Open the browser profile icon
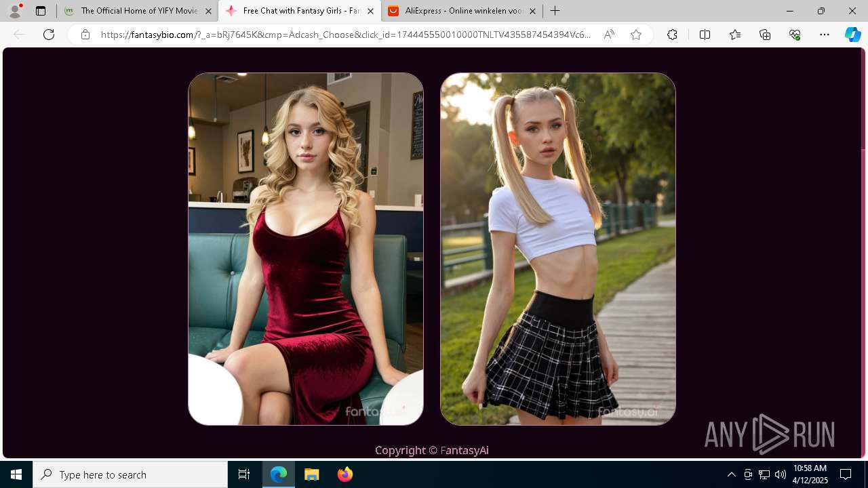 tap(15, 11)
